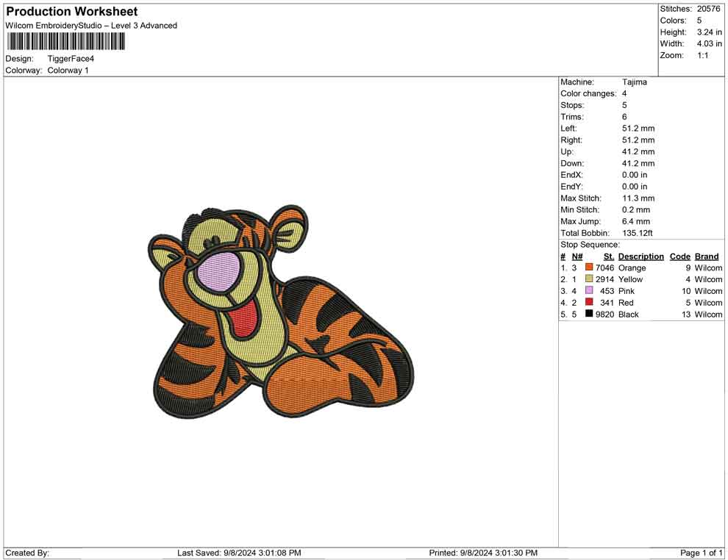
Task: Click the Min Stitch value '0.2 mm'
Action: (636, 209)
